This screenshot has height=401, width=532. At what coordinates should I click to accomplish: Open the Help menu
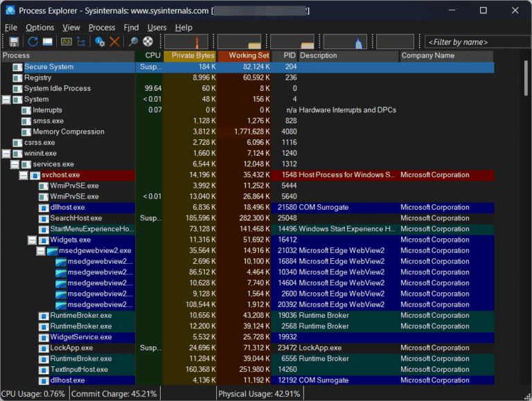pyautogui.click(x=184, y=28)
